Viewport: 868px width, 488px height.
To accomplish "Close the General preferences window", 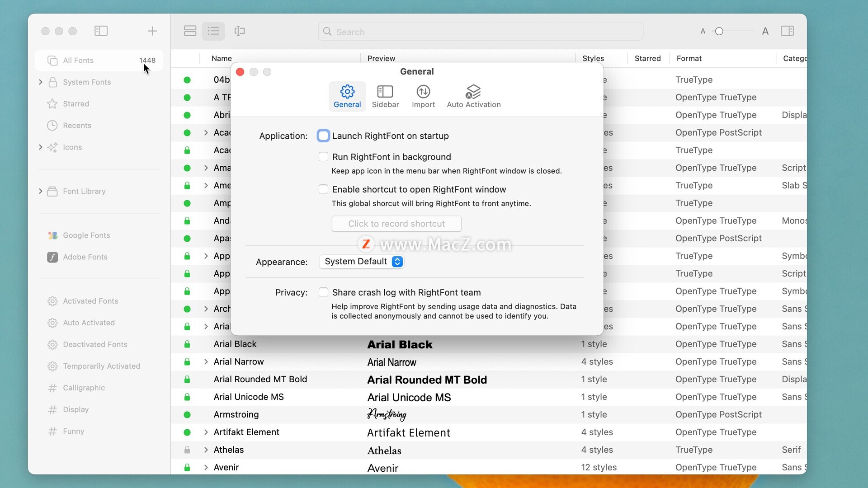I will pos(240,72).
